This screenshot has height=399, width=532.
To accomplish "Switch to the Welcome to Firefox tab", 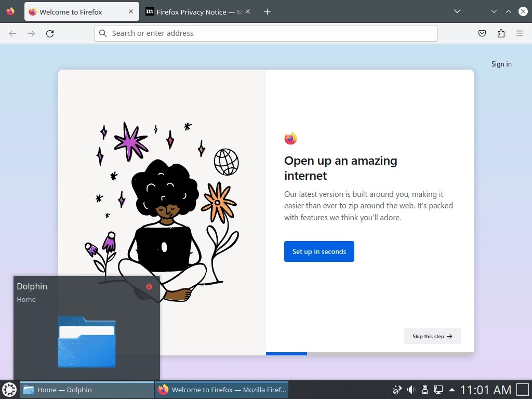I will tap(82, 12).
